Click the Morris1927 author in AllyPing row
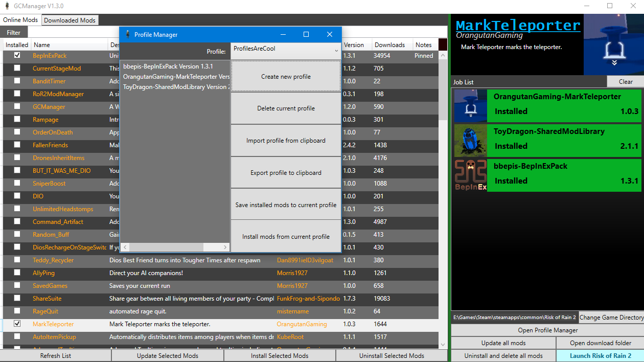 (x=292, y=273)
